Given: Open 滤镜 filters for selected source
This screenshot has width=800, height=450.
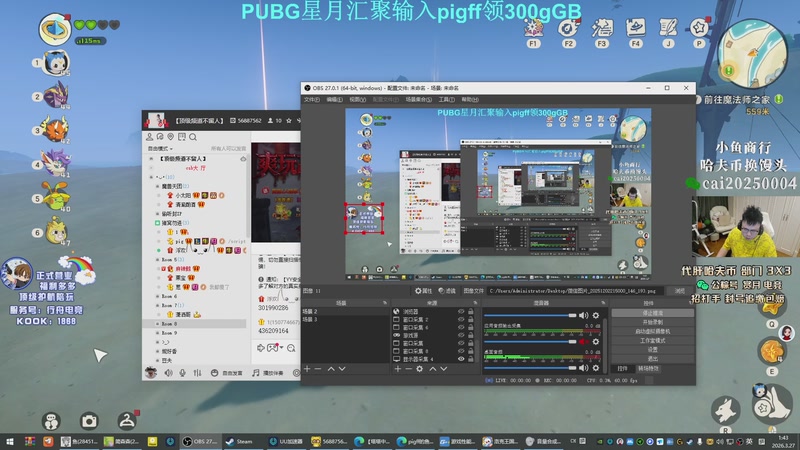Looking at the screenshot, I should (447, 291).
